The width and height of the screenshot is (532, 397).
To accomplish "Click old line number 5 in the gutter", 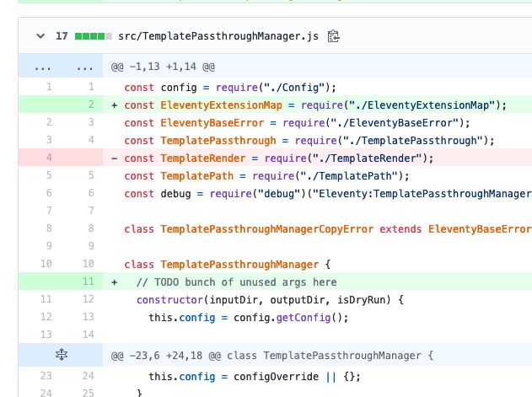I will point(49,175).
